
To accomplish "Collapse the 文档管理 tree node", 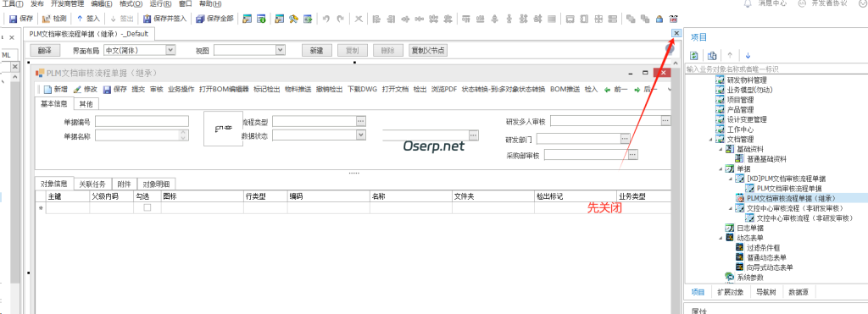I will [x=710, y=140].
